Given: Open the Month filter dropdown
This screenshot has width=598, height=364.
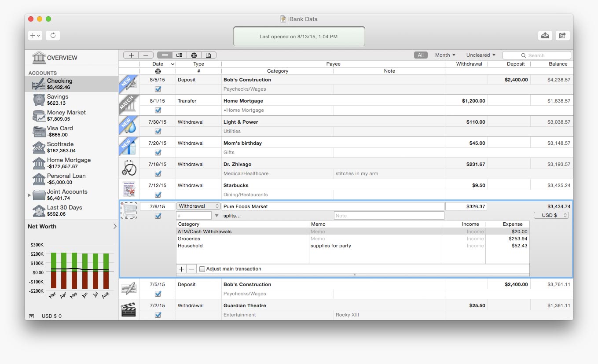Looking at the screenshot, I should tap(445, 55).
